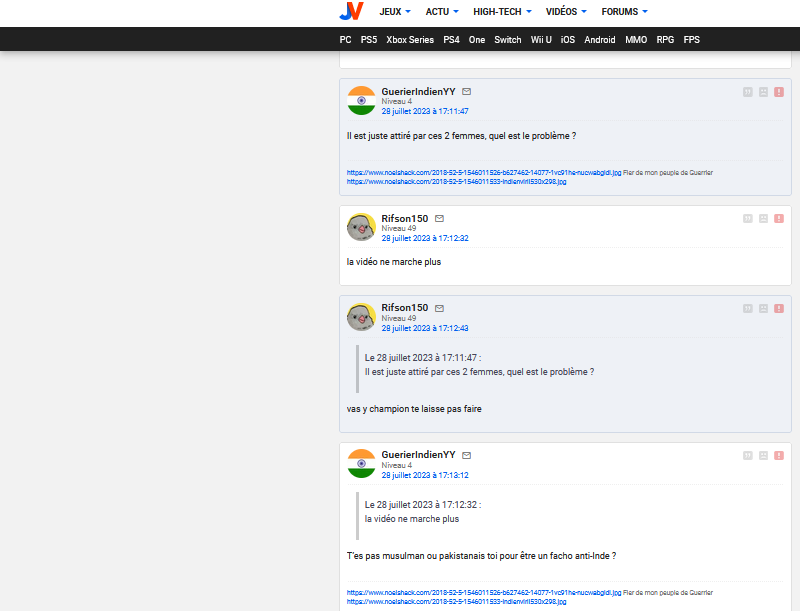Report Rifson150's 17:12:32 post
The width and height of the screenshot is (800, 611).
(779, 219)
